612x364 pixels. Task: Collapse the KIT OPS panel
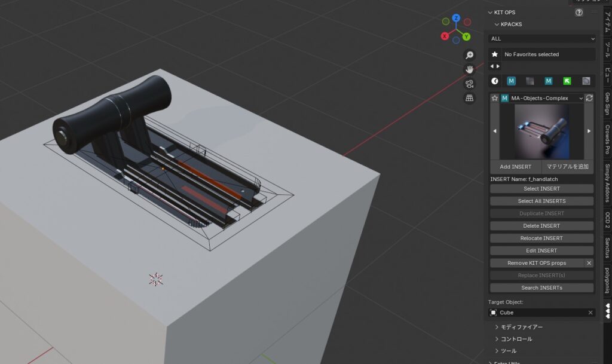(490, 13)
